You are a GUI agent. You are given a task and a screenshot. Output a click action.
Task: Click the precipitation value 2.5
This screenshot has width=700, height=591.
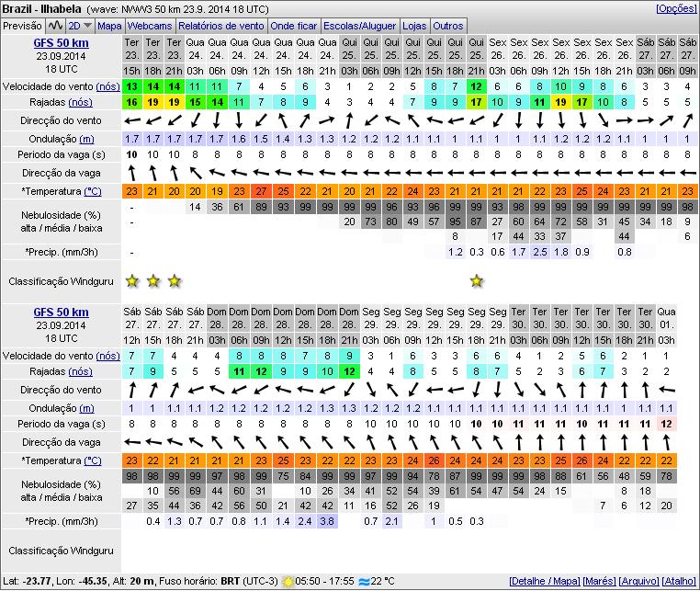coord(540,252)
